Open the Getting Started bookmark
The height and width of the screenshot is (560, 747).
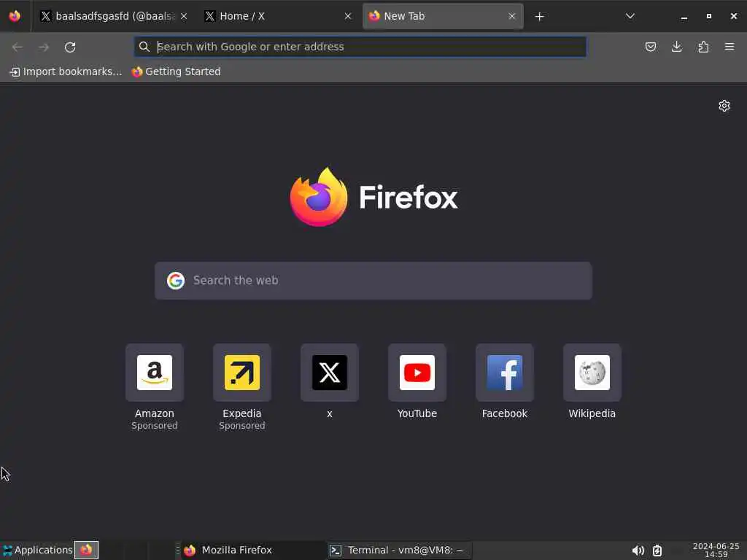click(x=177, y=72)
